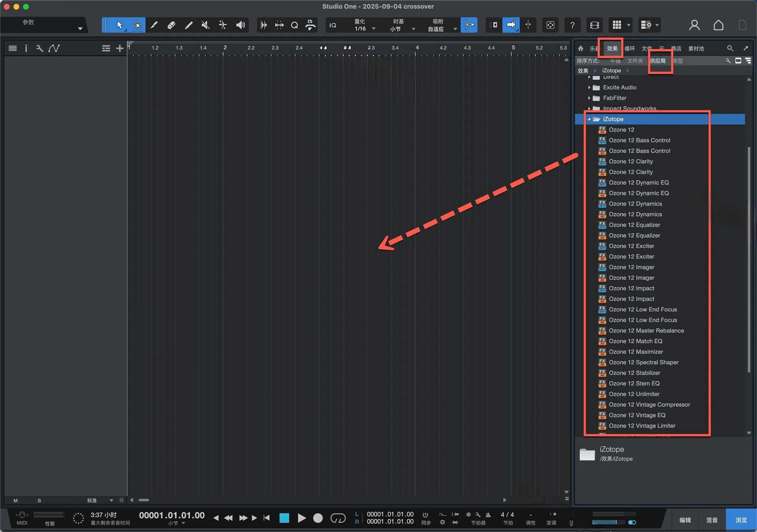Select Ozone 12 Maximizer effect

(636, 352)
